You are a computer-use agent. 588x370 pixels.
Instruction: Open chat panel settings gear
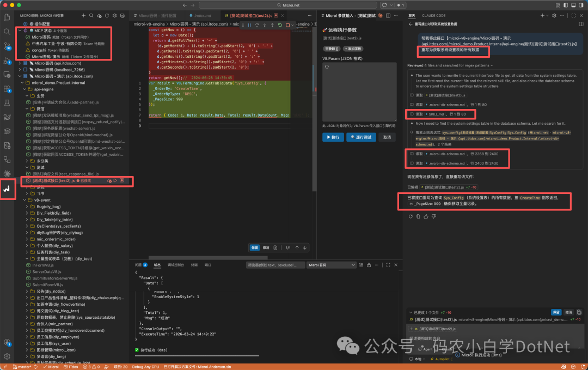pyautogui.click(x=554, y=15)
